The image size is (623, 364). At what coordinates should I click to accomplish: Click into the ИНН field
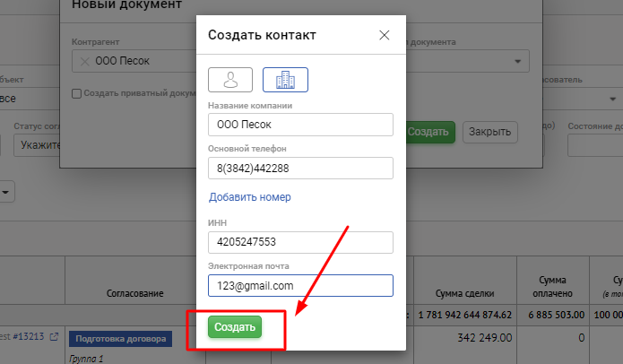[300, 242]
